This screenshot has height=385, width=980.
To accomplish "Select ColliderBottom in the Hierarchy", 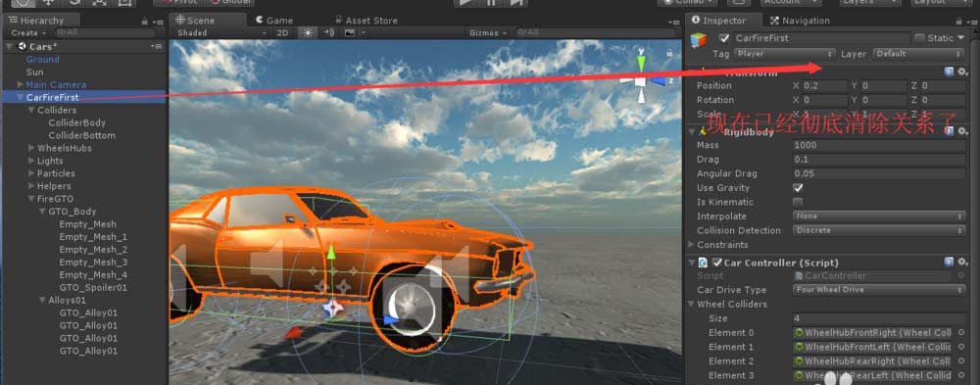I will click(82, 135).
